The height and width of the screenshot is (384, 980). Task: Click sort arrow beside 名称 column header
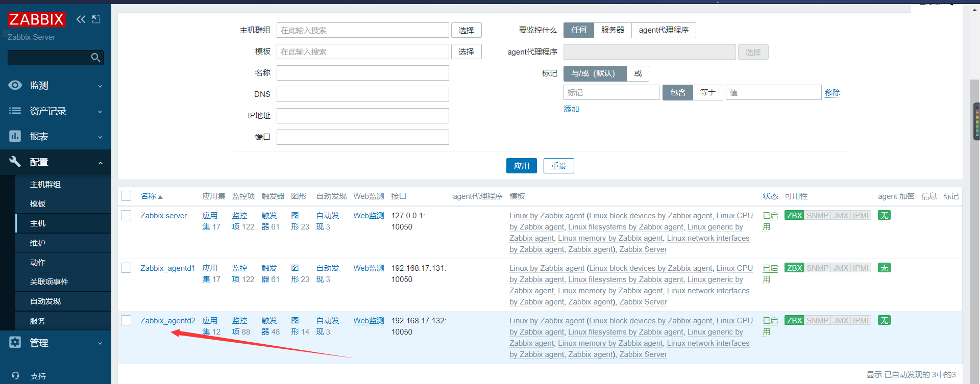pyautogui.click(x=160, y=197)
